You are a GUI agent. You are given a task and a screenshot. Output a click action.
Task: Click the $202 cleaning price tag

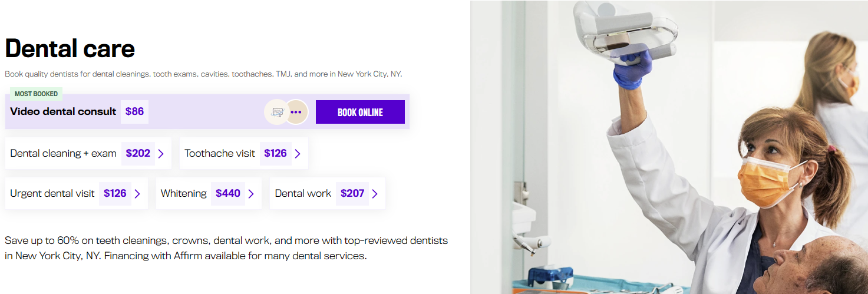[x=138, y=154]
